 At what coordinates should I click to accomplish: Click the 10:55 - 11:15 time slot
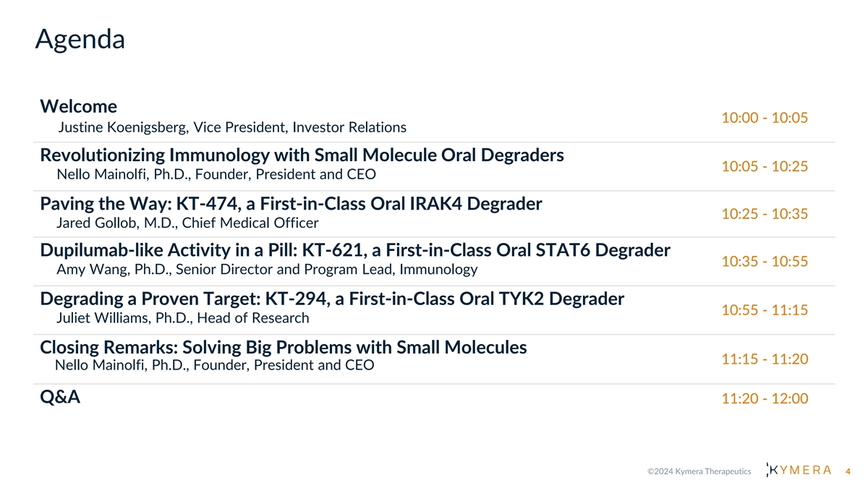coord(765,310)
